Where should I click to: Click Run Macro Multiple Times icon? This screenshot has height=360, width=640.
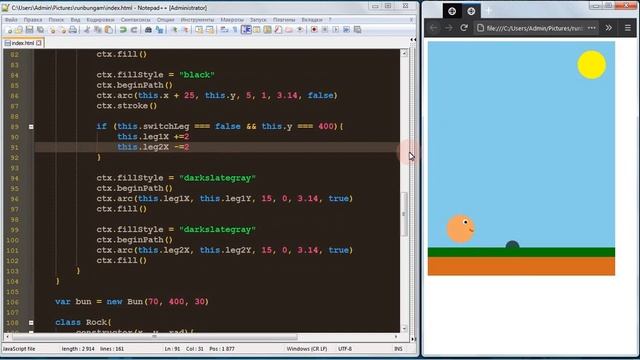(347, 29)
